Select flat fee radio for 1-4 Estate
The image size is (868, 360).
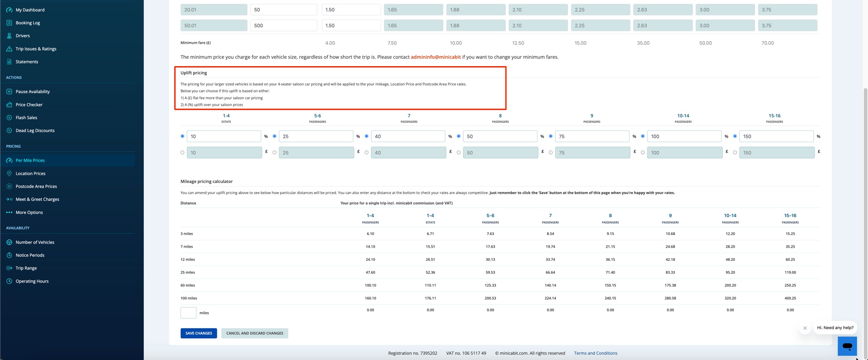182,153
